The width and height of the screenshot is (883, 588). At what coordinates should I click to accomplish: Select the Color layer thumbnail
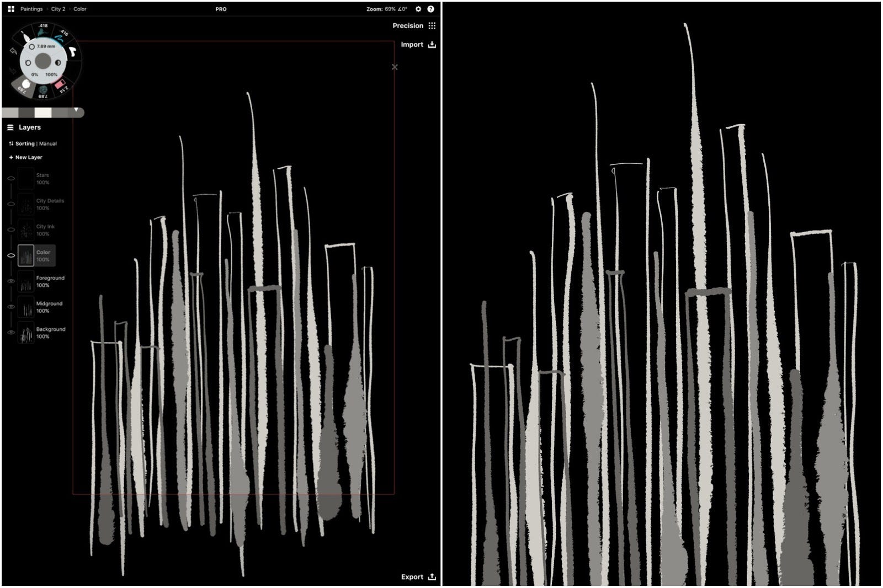(x=26, y=255)
